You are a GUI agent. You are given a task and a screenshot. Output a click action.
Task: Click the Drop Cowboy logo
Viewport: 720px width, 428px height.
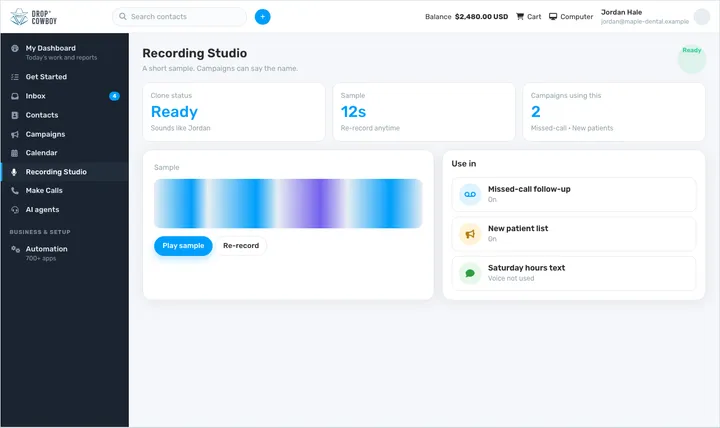click(x=34, y=17)
